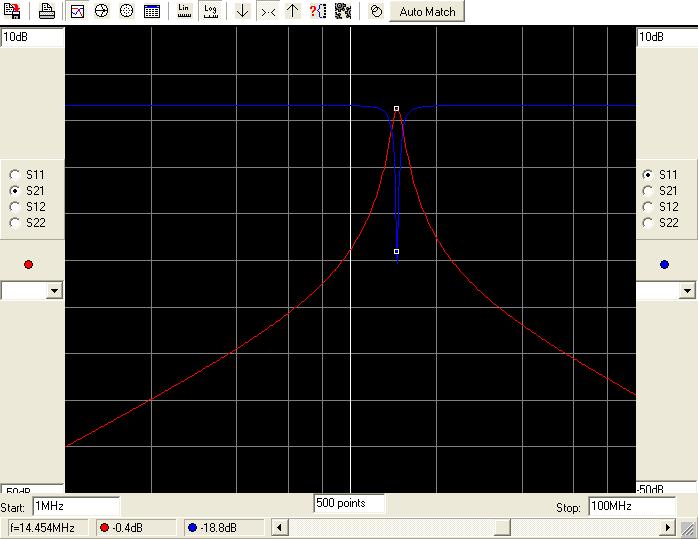
Task: Set linear frequency scale with Lin icon
Action: pos(185,12)
